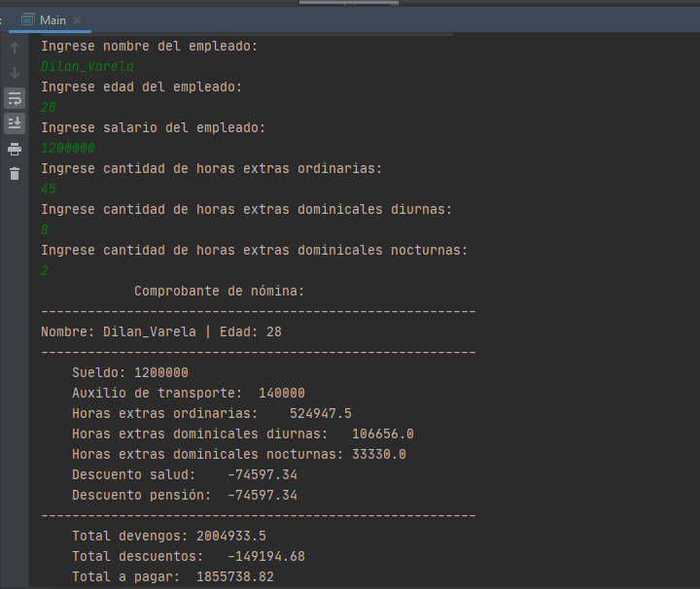Click the Main tab's application icon
This screenshot has width=700, height=589.
click(28, 20)
